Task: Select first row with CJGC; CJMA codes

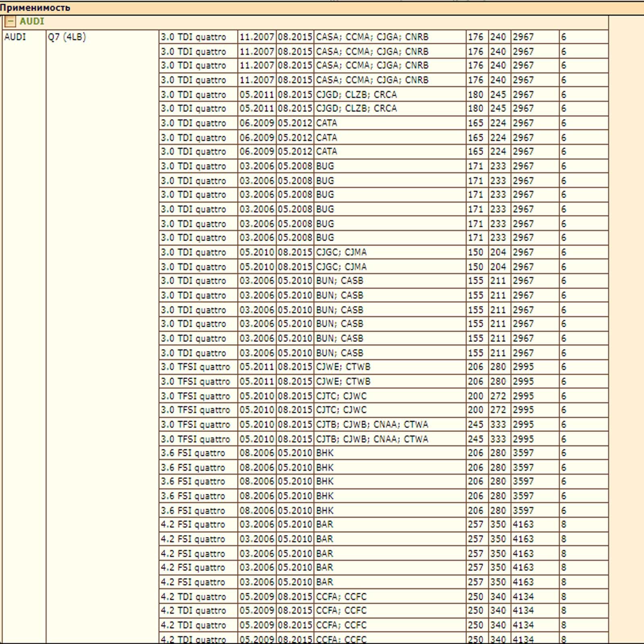Action: click(x=341, y=252)
